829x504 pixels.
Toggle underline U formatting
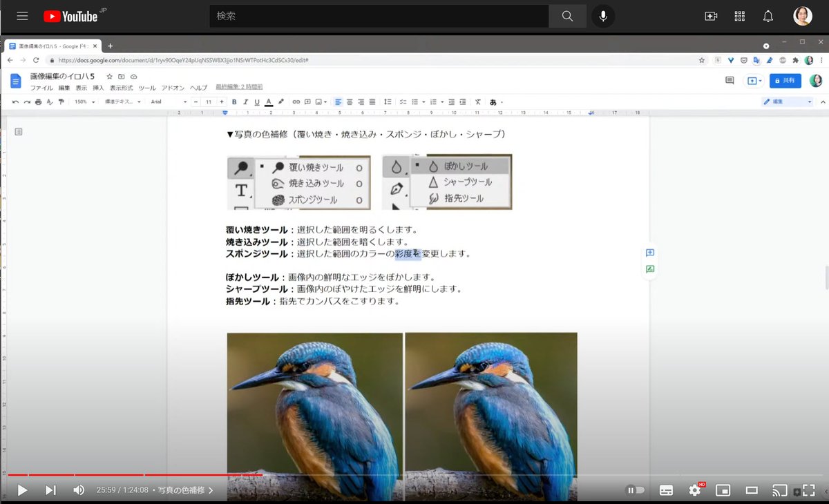coord(257,101)
